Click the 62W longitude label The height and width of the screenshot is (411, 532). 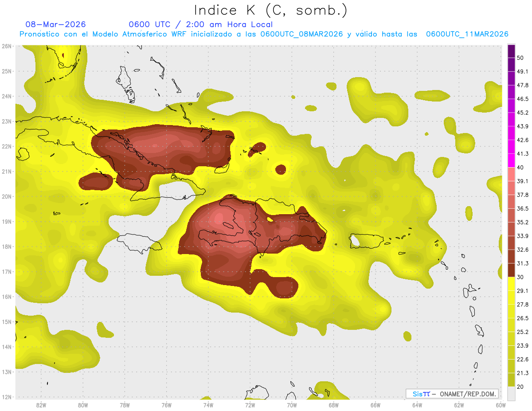[459, 405]
